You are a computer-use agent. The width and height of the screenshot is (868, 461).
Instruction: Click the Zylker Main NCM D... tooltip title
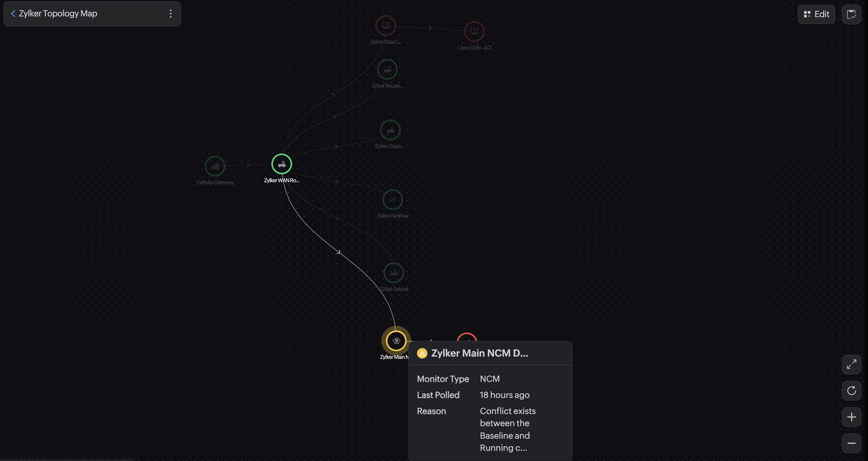[480, 353]
